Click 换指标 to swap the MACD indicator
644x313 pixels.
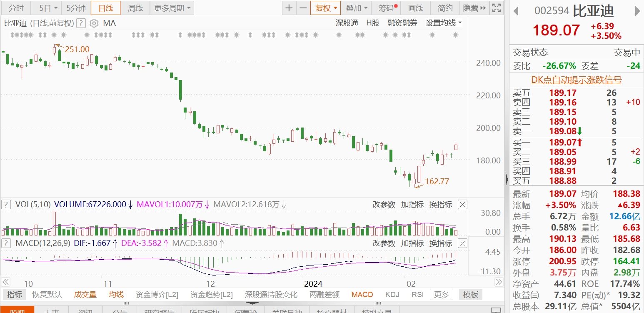[x=441, y=243]
